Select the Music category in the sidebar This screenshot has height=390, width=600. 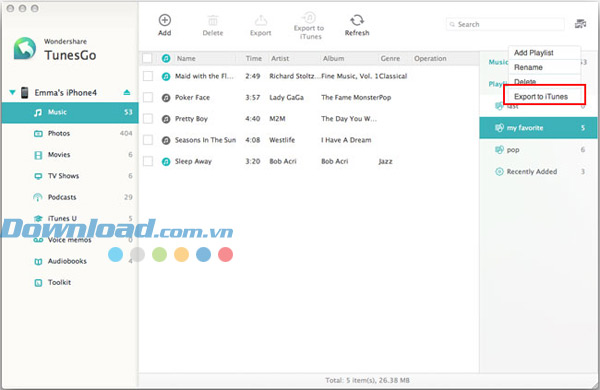(x=70, y=113)
